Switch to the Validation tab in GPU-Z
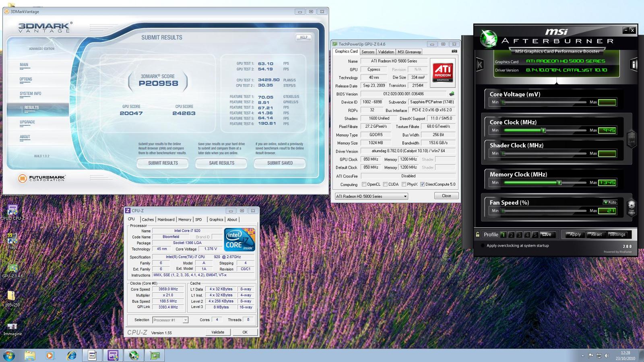This screenshot has height=362, width=644. pos(386,52)
